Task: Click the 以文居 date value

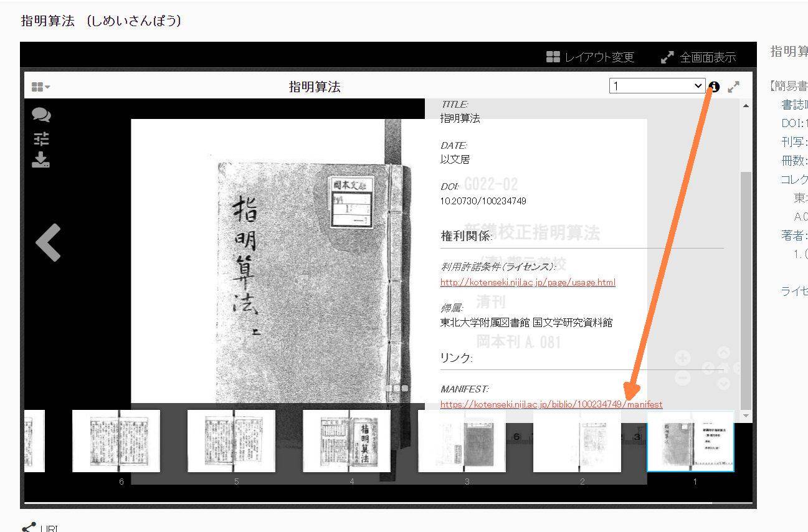Action: [x=455, y=159]
